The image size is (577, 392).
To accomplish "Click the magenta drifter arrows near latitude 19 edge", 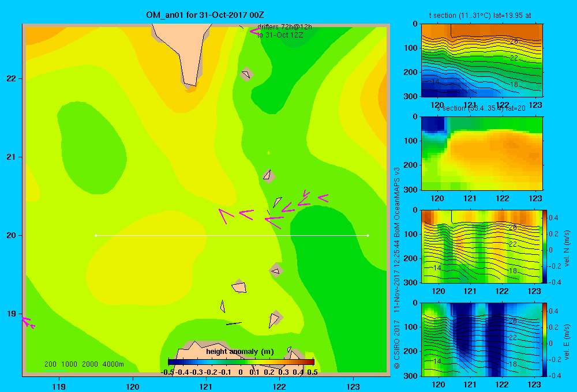I will click(28, 322).
